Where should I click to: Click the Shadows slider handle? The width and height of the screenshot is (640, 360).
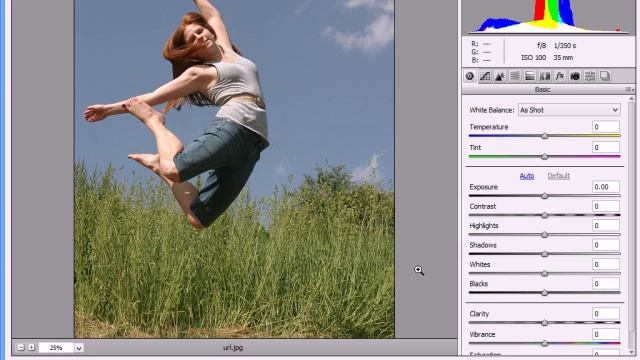point(544,254)
